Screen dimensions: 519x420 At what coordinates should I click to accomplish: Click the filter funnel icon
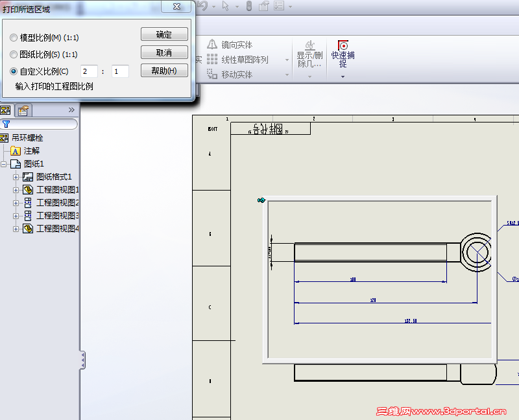[x=6, y=124]
